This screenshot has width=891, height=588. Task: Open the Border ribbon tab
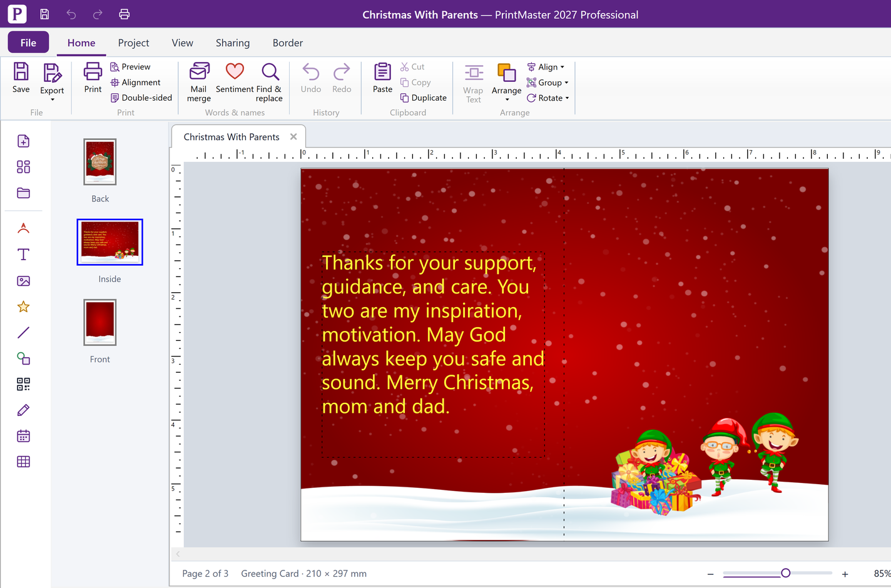tap(288, 43)
